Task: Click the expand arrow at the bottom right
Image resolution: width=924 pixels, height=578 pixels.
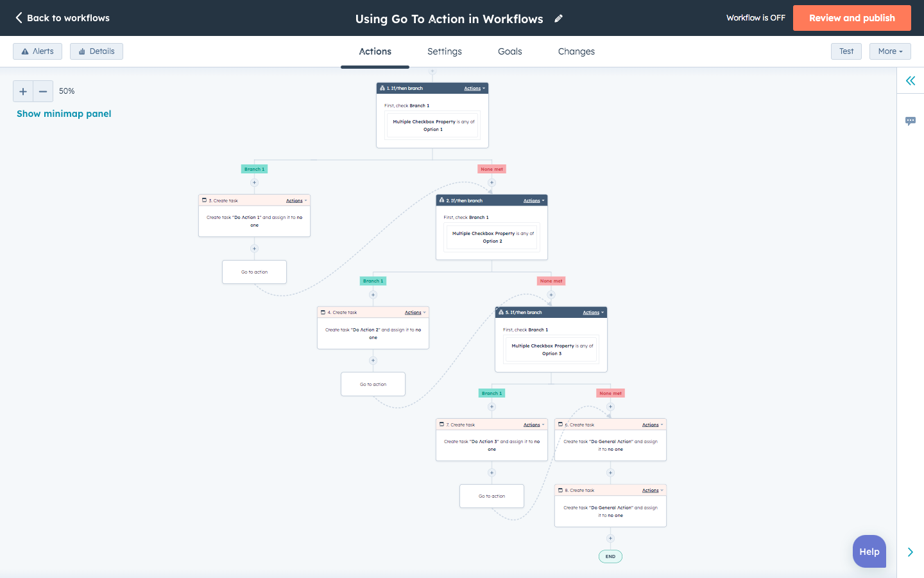Action: (x=910, y=552)
